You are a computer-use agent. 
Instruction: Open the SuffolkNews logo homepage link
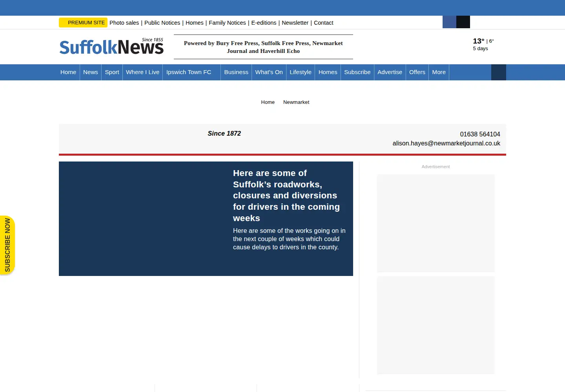pos(111,47)
